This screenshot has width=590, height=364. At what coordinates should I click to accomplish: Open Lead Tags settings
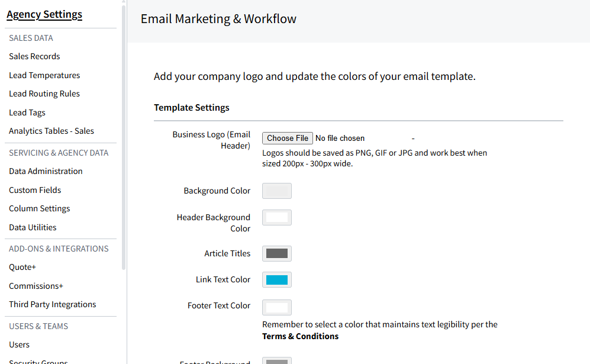point(27,112)
